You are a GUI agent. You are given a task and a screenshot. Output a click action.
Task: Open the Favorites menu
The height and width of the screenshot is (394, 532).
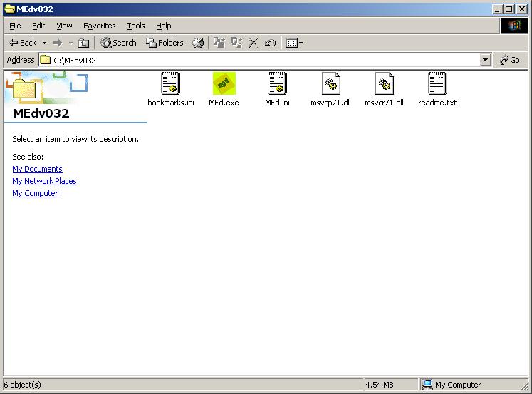[x=100, y=26]
